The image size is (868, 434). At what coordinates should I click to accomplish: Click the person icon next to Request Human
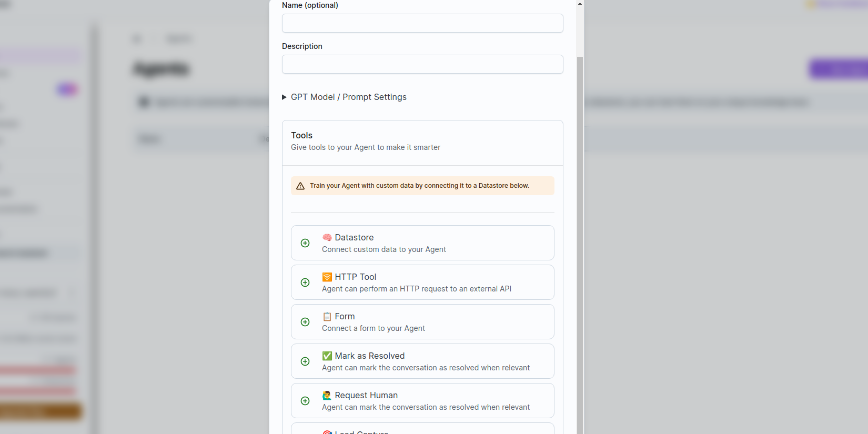click(x=327, y=396)
